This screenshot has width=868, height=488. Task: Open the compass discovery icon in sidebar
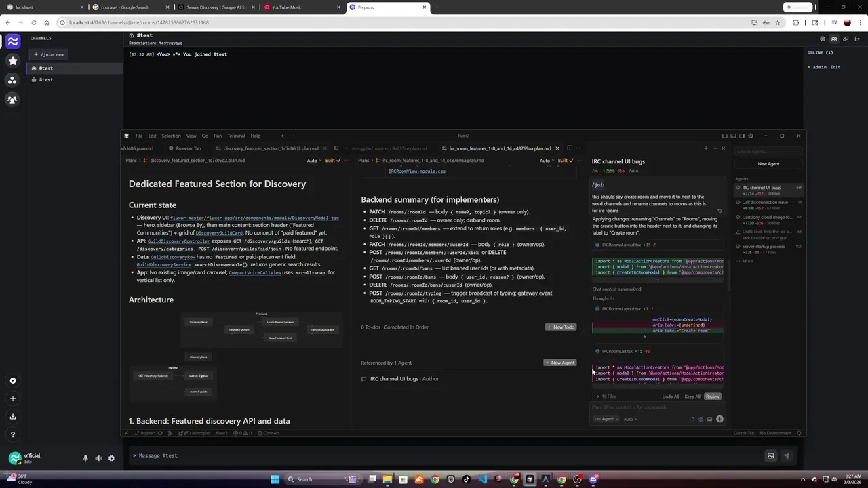coord(12,380)
